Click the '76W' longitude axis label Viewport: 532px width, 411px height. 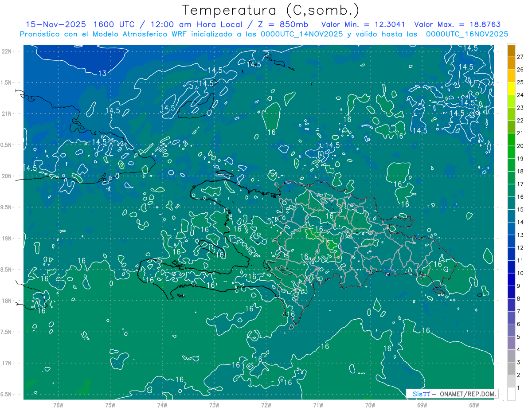[x=58, y=405]
